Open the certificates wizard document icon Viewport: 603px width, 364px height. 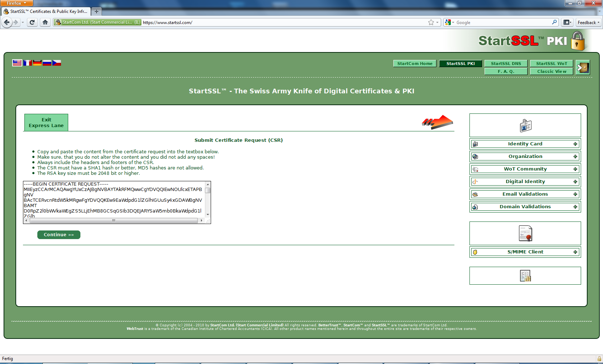click(525, 234)
